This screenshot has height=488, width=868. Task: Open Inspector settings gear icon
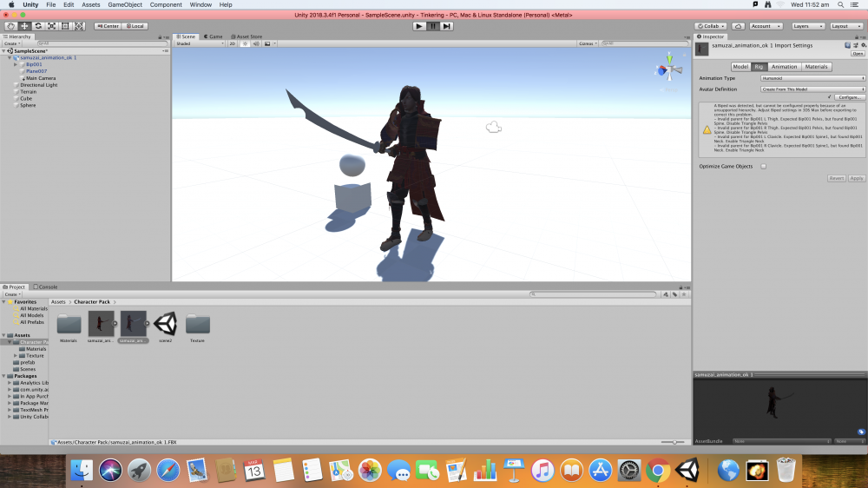pos(863,45)
